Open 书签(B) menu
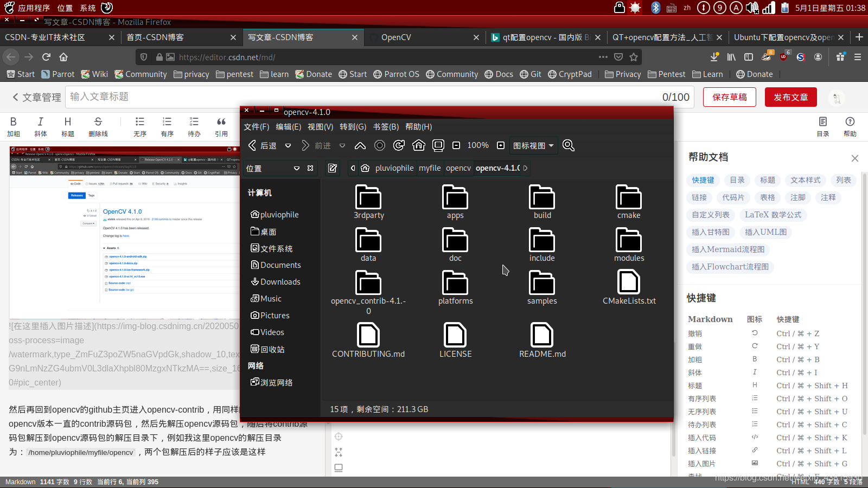Screen dimensions: 868x488 (x=386, y=126)
